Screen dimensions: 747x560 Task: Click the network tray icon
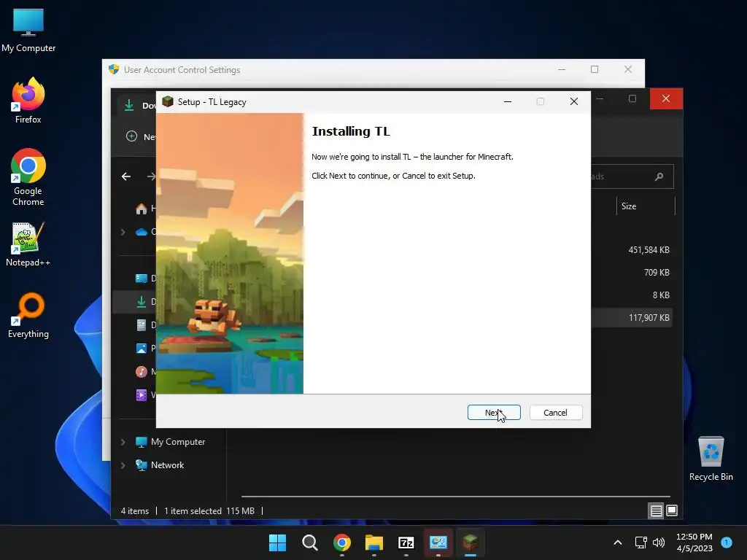click(x=640, y=542)
